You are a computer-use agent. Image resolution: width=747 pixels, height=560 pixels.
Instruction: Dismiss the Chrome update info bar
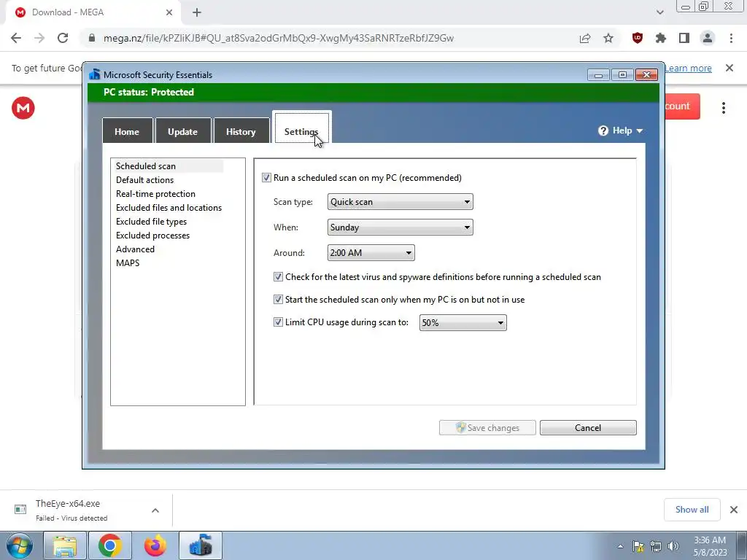coord(729,68)
